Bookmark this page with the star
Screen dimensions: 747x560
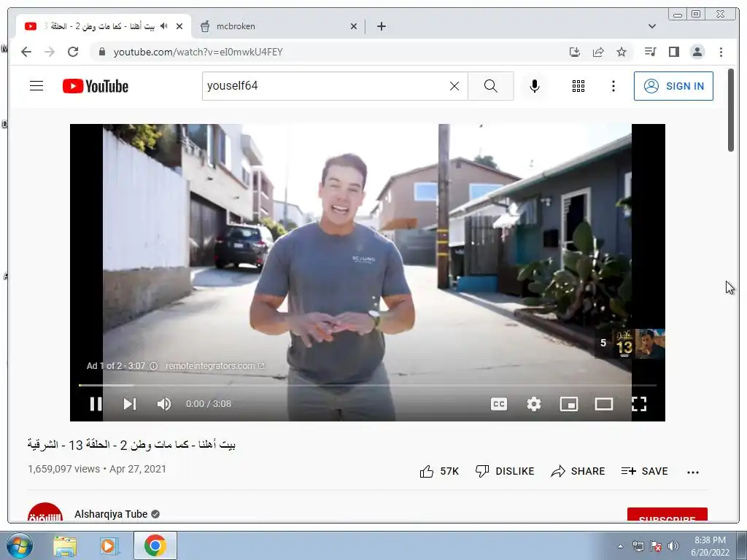click(x=622, y=52)
